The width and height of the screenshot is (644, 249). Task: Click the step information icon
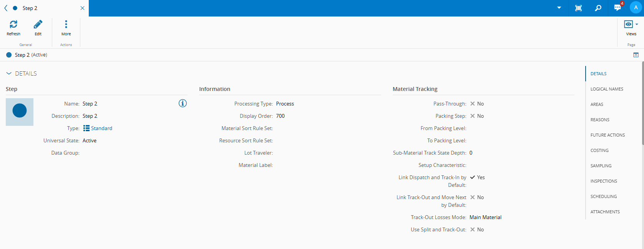coord(183,103)
